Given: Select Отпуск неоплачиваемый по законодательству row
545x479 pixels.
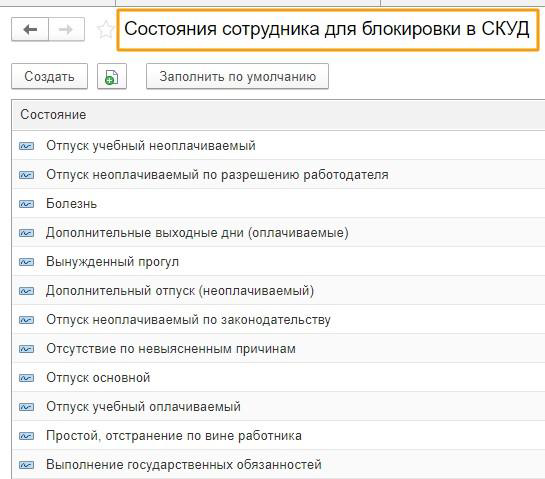Looking at the screenshot, I should [x=278, y=320].
